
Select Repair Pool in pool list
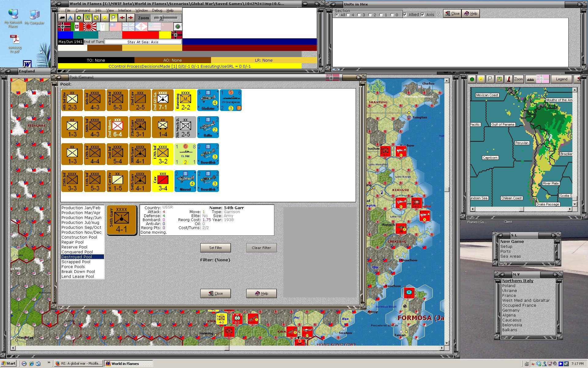(x=73, y=242)
